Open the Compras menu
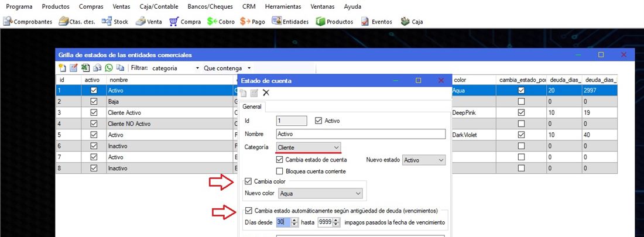The width and height of the screenshot is (644, 237). (91, 6)
